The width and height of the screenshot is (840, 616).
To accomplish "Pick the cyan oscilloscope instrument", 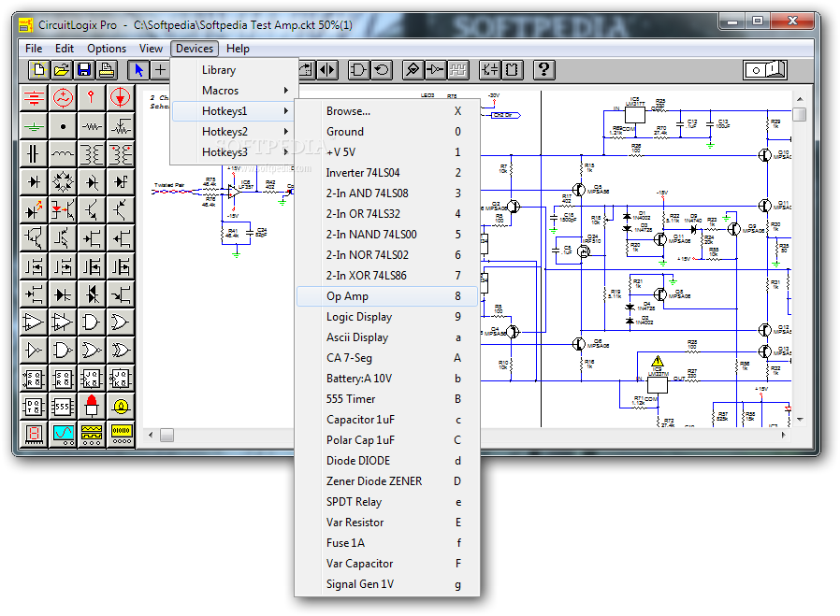I will (x=63, y=434).
